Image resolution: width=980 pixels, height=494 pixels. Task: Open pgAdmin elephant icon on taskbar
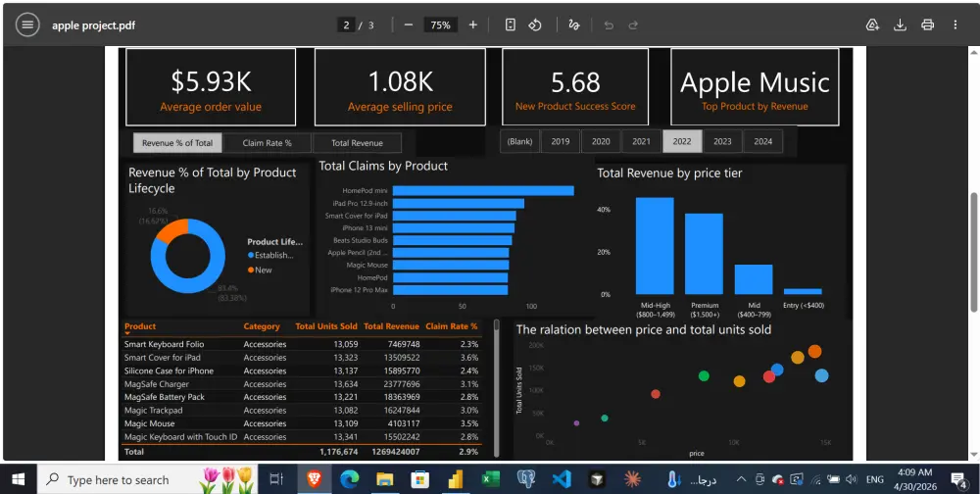point(526,479)
